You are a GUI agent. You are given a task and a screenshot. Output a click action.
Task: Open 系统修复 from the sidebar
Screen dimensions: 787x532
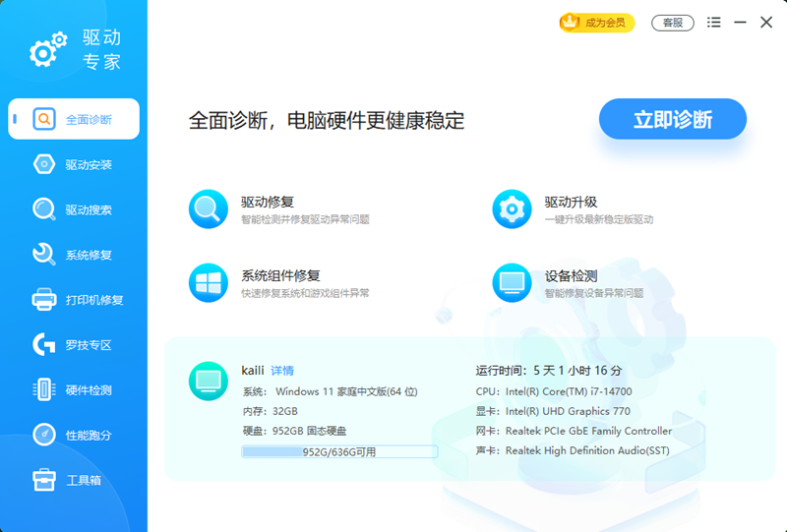[x=75, y=255]
